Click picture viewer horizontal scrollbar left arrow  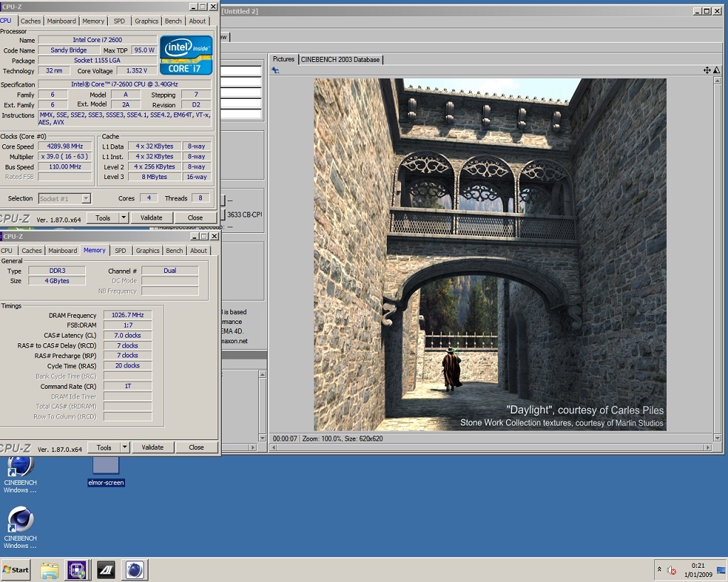coord(274,448)
